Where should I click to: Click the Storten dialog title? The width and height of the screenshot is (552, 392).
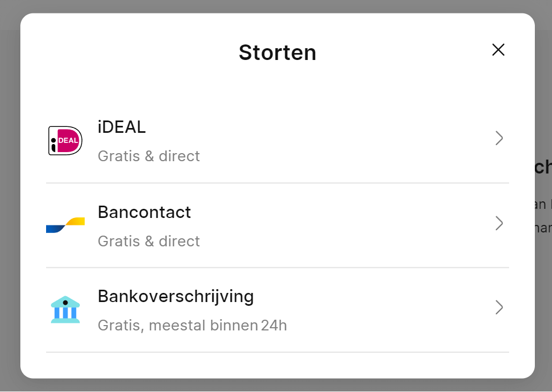click(x=277, y=52)
